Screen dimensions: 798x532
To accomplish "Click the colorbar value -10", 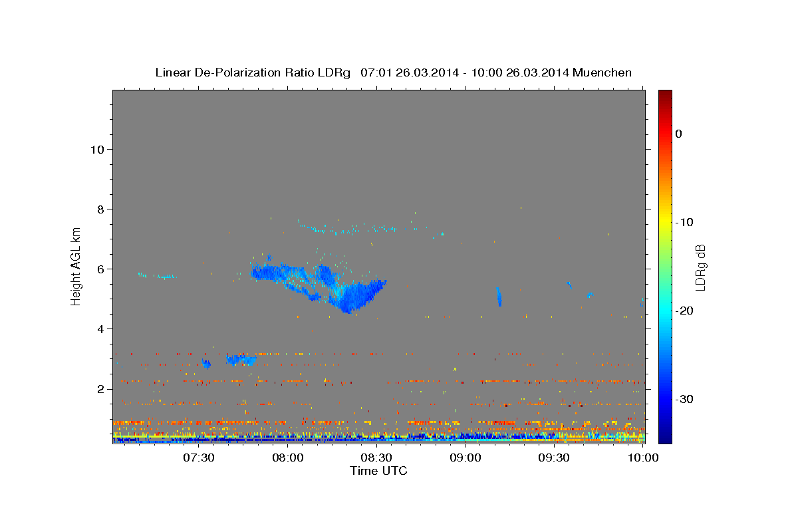I will point(685,222).
